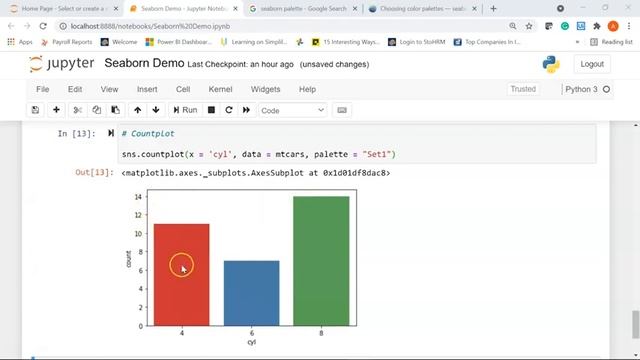Image resolution: width=640 pixels, height=360 pixels.
Task: Click the red bar for cyl 4
Action: coord(182,275)
